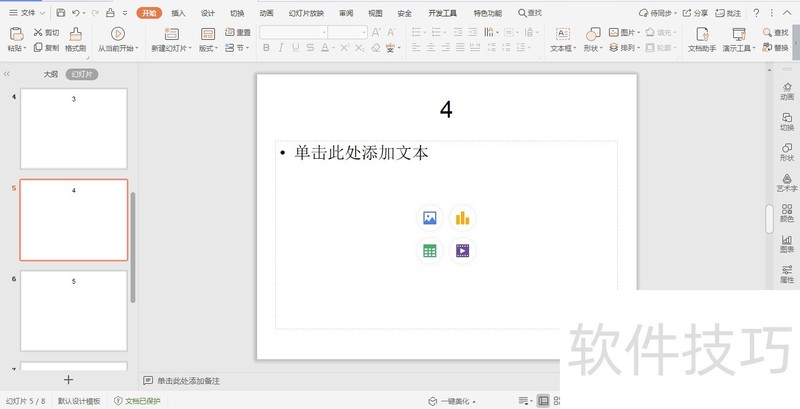Open the 插入 Insert ribbon tab
Viewport: 800px width, 409px height.
(x=178, y=13)
